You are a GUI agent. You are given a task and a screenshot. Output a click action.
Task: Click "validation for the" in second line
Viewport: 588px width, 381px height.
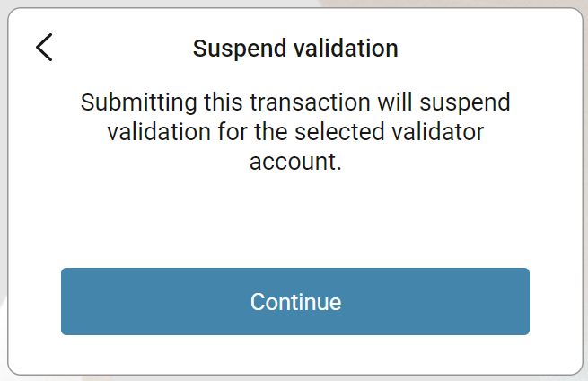click(197, 132)
